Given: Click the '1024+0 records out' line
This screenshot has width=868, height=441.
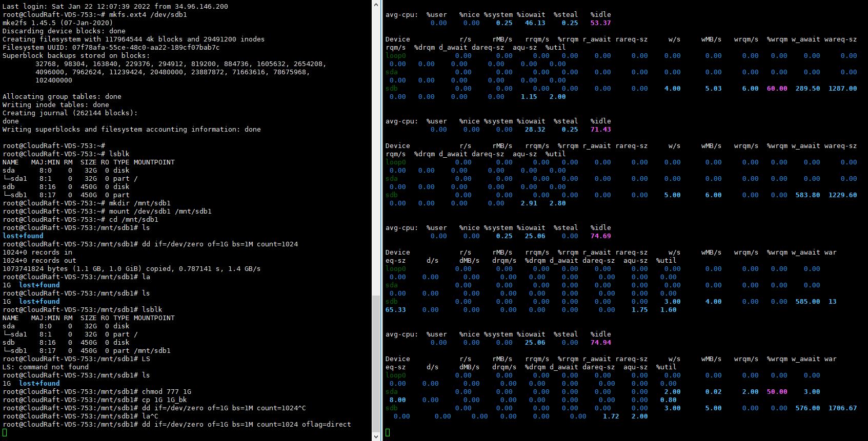Looking at the screenshot, I should 39,261.
